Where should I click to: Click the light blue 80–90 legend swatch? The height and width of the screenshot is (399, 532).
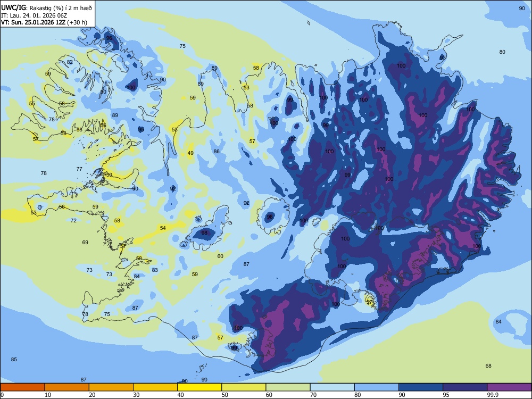[376, 387]
